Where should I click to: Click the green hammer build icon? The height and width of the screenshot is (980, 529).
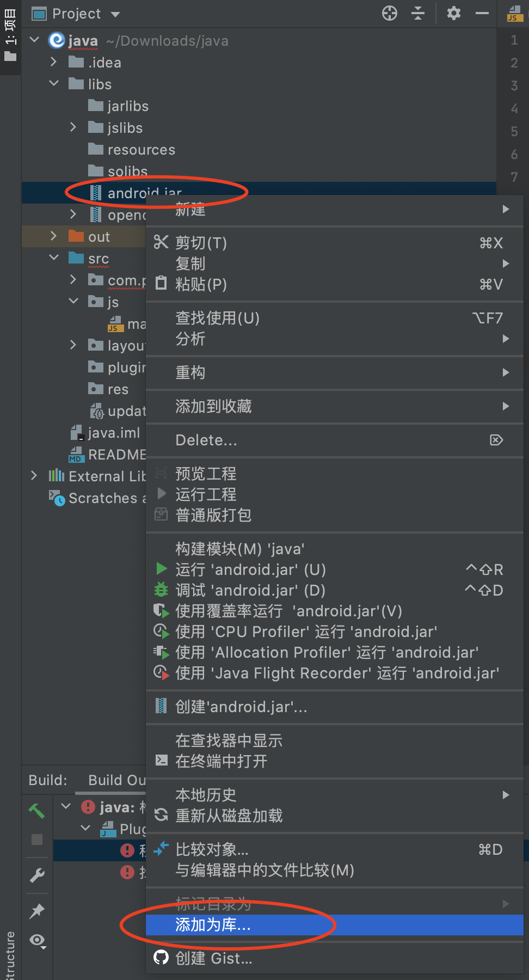pyautogui.click(x=37, y=811)
